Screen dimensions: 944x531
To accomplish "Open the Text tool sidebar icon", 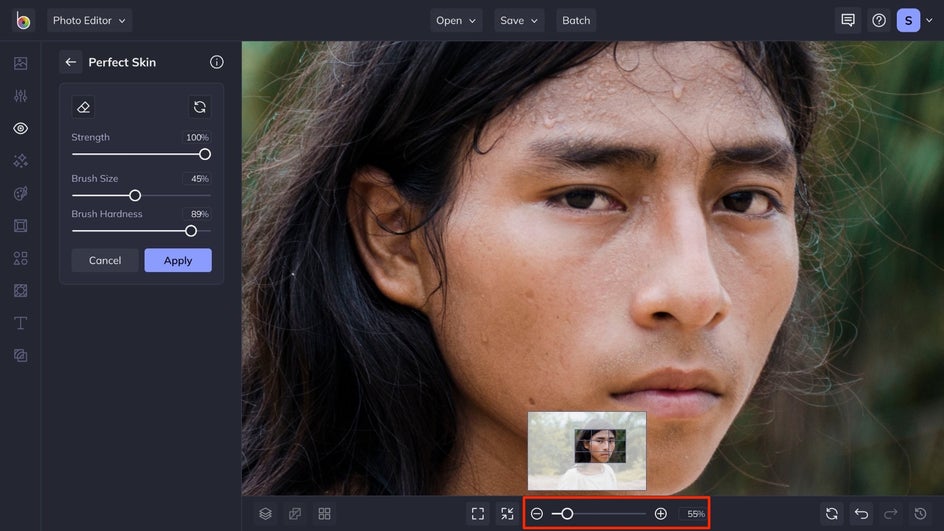I will click(20, 323).
